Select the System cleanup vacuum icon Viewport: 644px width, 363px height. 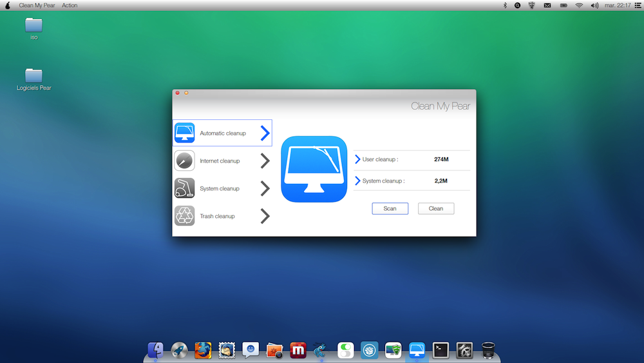point(184,188)
